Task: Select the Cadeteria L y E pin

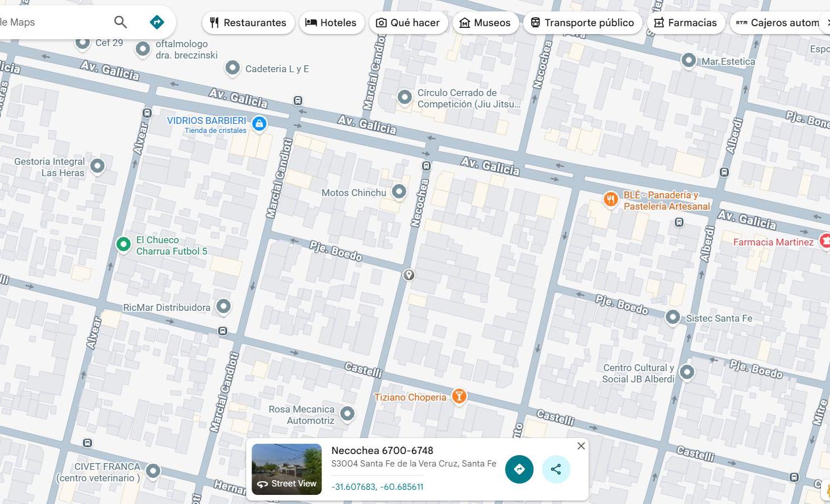Action: 232,68
